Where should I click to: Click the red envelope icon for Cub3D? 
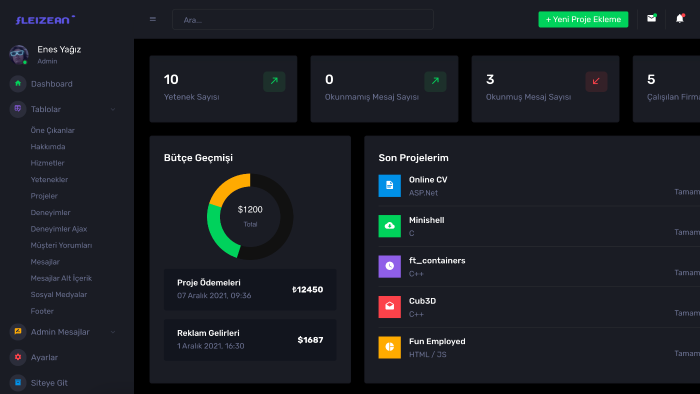pos(390,307)
